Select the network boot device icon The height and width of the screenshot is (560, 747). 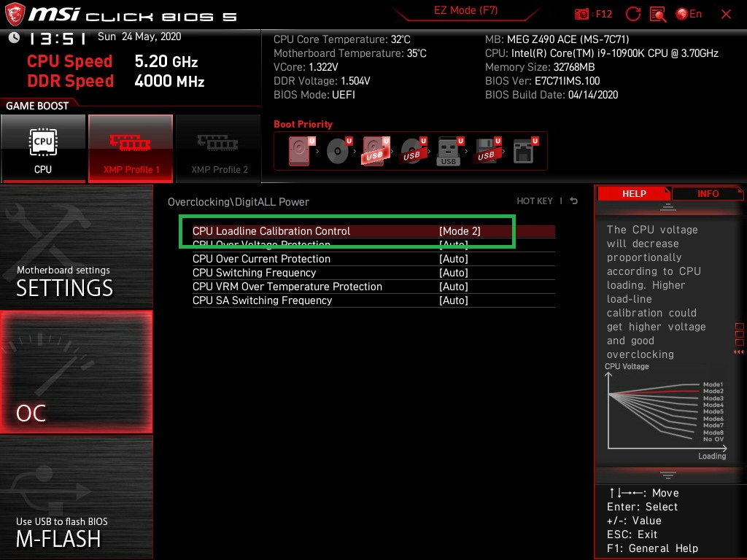click(x=525, y=151)
